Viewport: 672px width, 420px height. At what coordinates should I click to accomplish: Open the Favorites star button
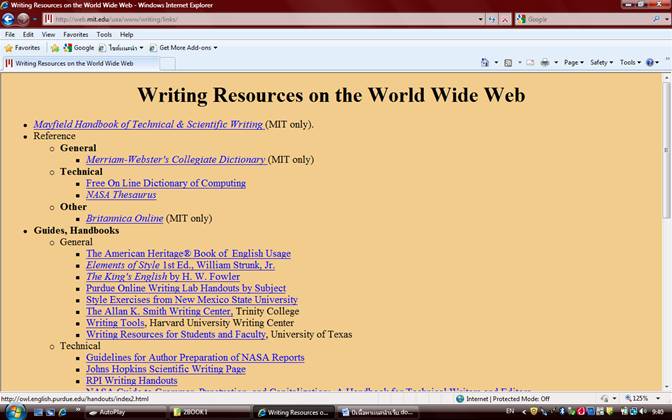22,48
